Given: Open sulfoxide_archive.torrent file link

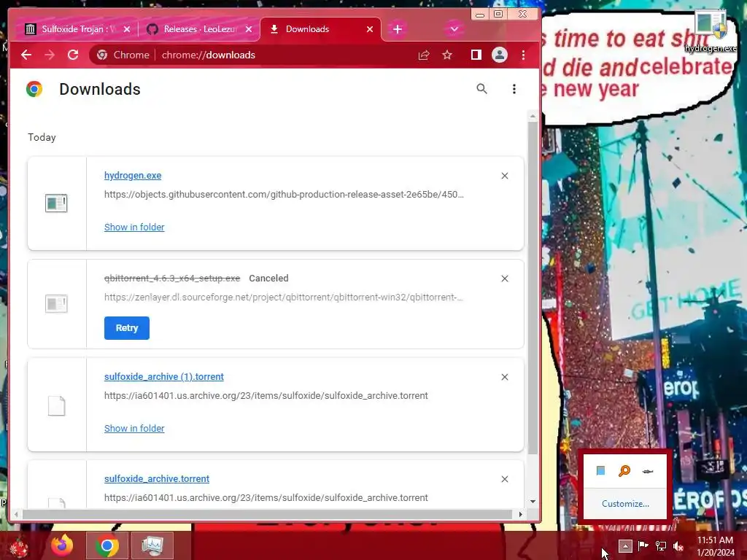Looking at the screenshot, I should click(x=157, y=478).
